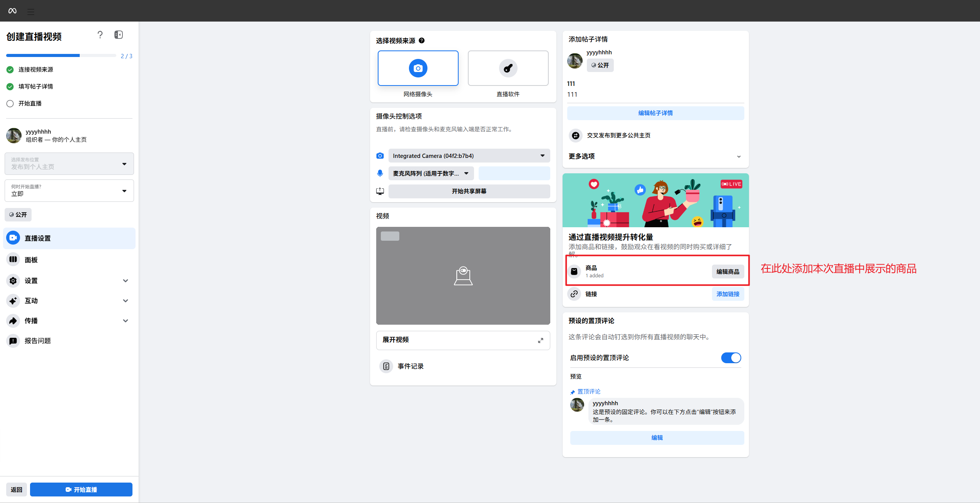The height and width of the screenshot is (503, 980).
Task: Open the help question mark icon
Action: tap(100, 35)
